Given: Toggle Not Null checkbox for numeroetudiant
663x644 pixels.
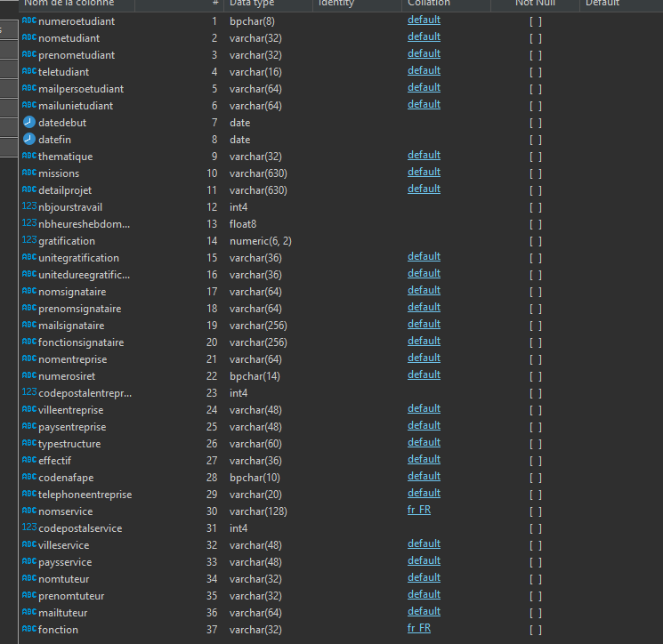Looking at the screenshot, I should click(x=535, y=21).
